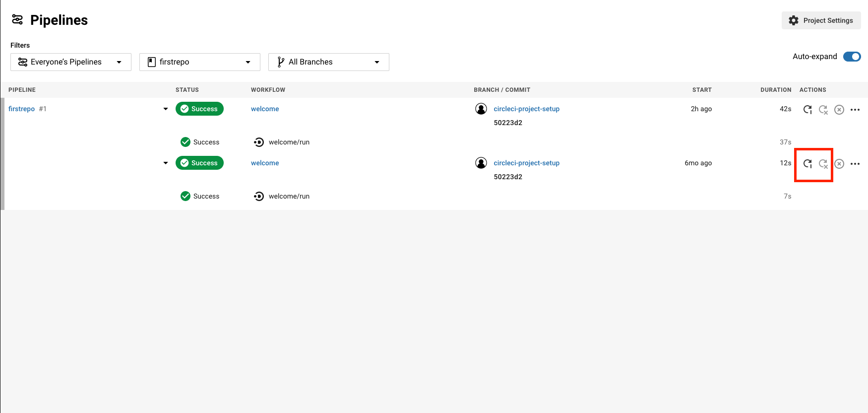Rerun the 6mo ago welcome workflow from start
The width and height of the screenshot is (868, 413).
tap(807, 164)
